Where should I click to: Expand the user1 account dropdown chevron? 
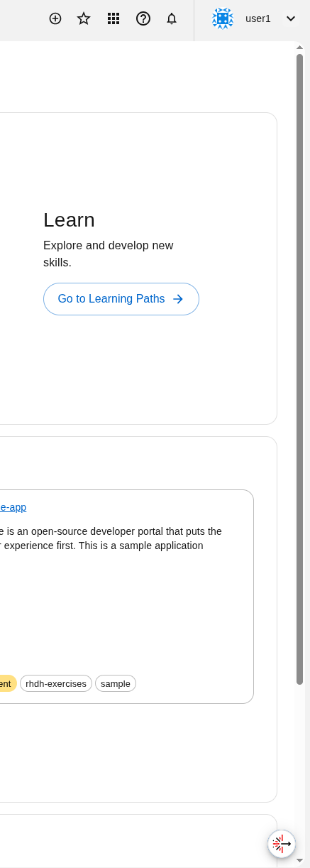coord(291,18)
